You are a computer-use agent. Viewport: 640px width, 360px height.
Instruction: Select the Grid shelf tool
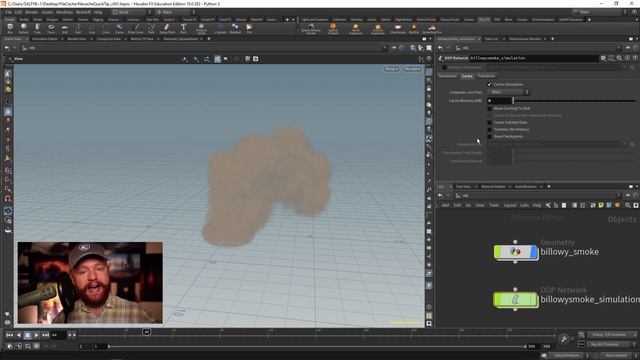coord(64,29)
